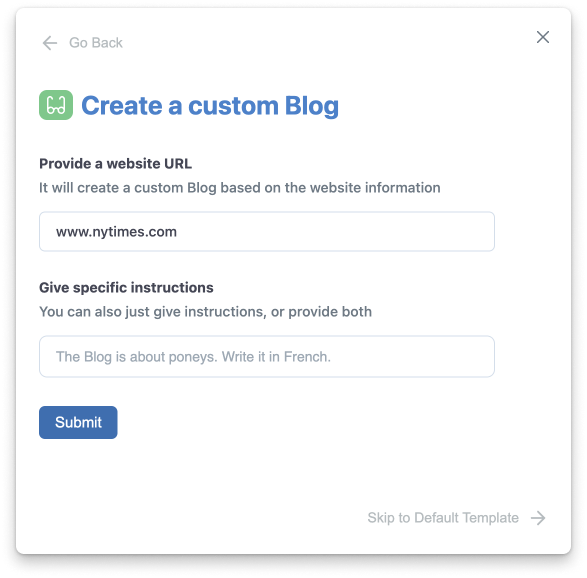
Task: Click the website information description text
Action: [240, 188]
